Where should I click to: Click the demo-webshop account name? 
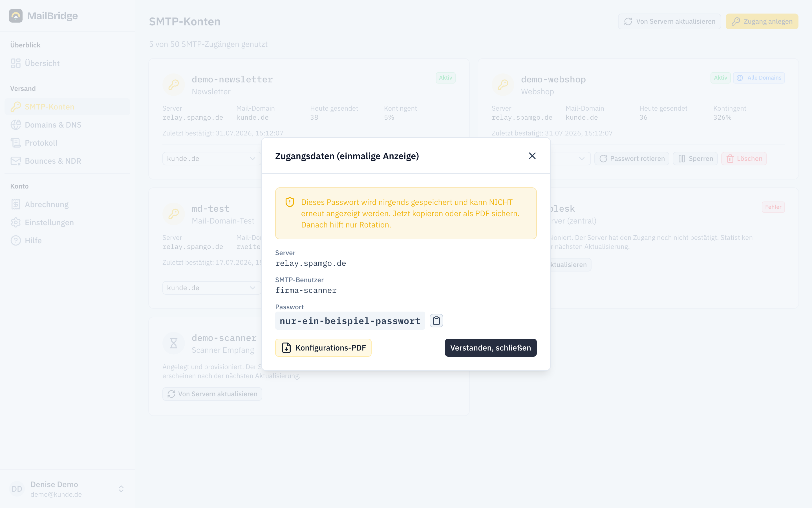tap(553, 80)
